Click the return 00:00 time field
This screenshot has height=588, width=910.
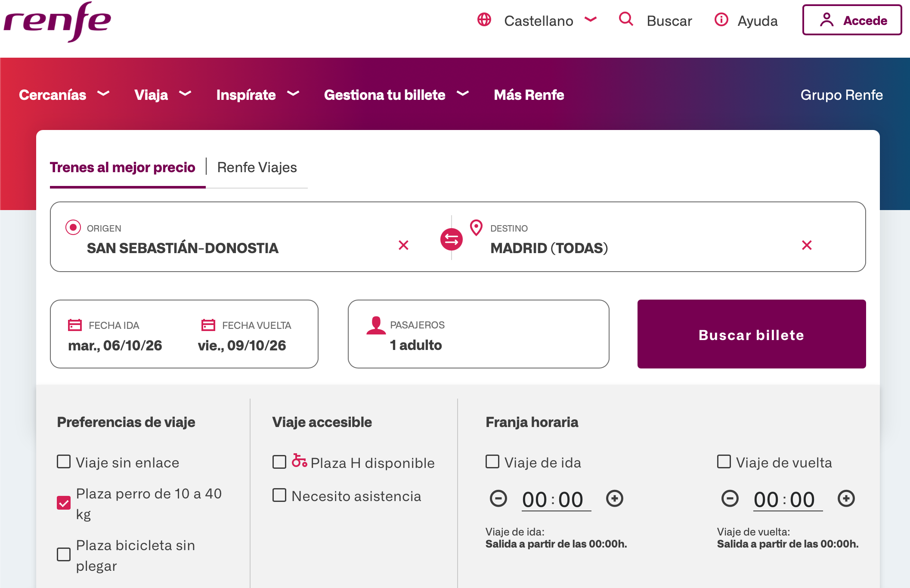click(788, 499)
